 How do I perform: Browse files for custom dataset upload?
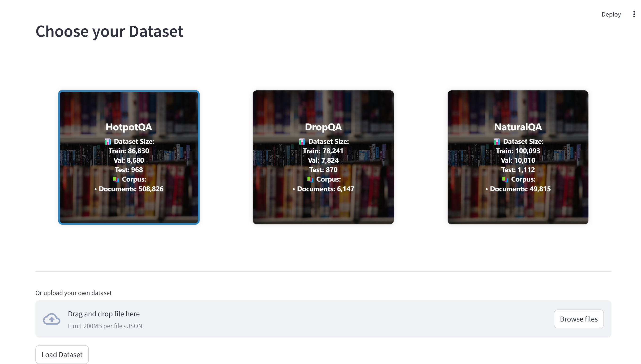(x=578, y=319)
